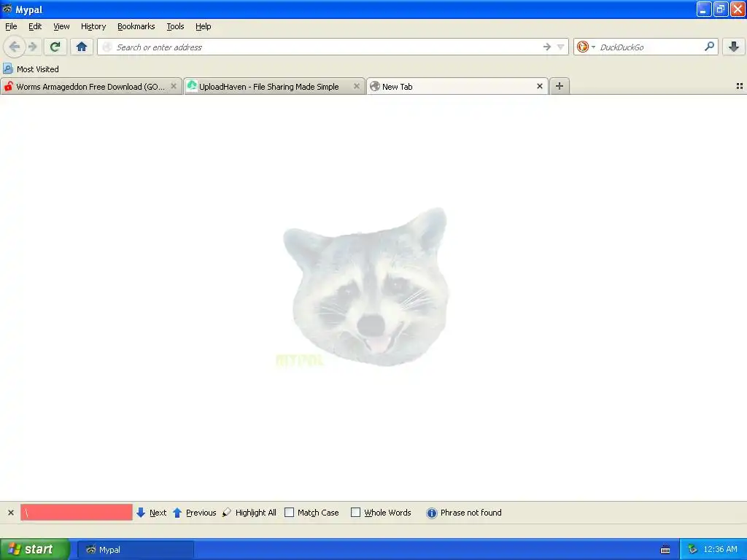This screenshot has height=560, width=747.
Task: Open the Most Visited bookmarks folder
Action: click(x=31, y=69)
